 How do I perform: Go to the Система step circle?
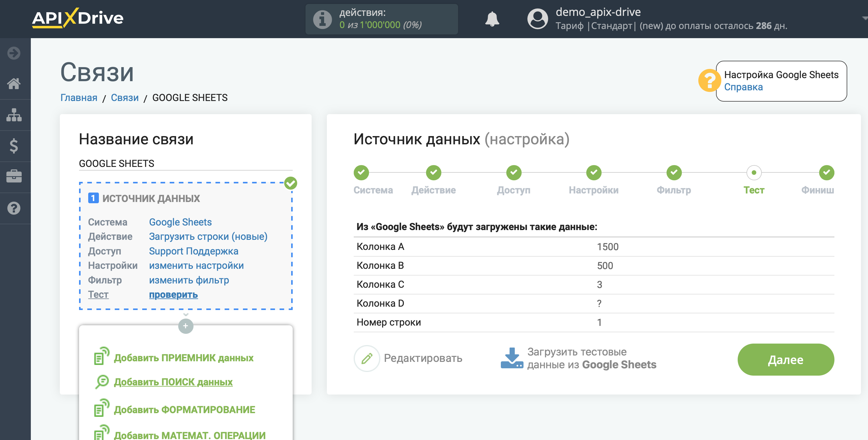(361, 172)
